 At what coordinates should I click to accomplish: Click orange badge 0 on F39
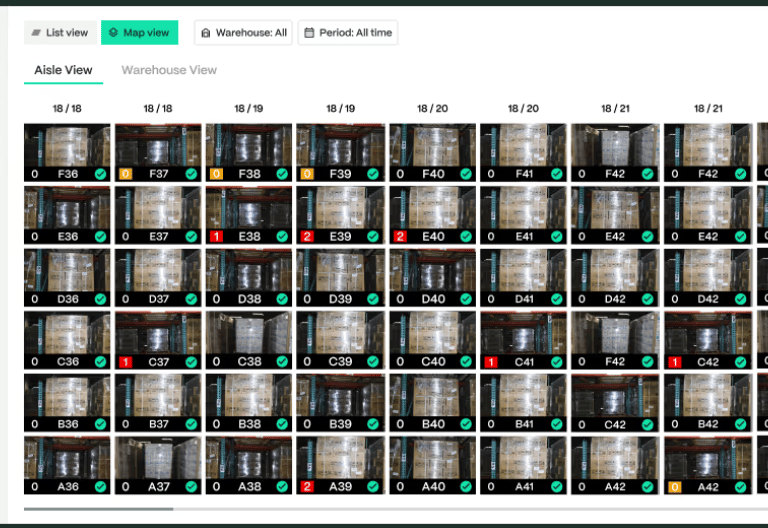(x=307, y=174)
